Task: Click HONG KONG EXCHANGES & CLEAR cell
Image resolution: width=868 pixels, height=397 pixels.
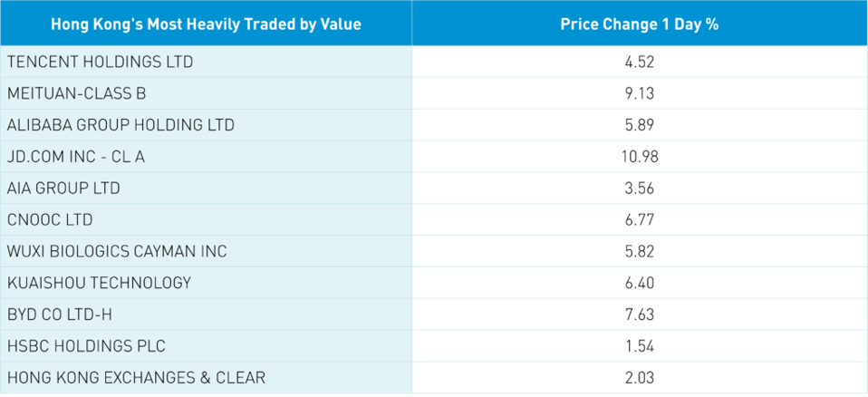Action: tap(136, 377)
